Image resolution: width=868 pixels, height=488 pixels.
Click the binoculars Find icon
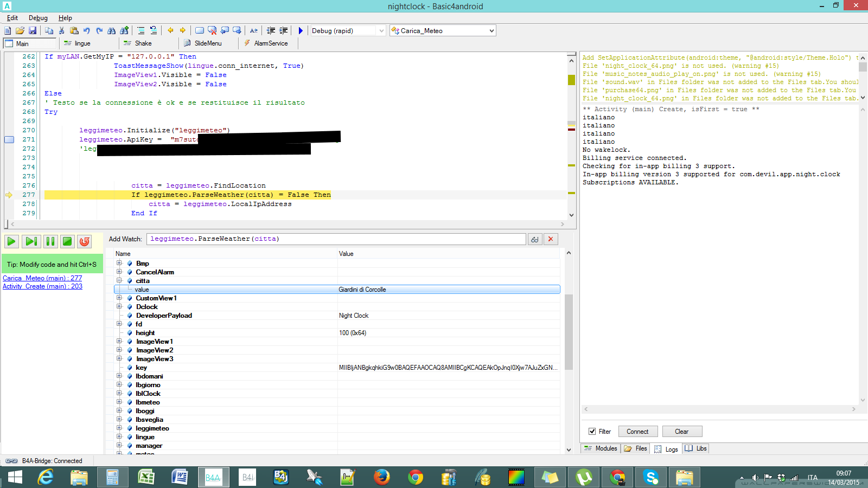pyautogui.click(x=111, y=31)
